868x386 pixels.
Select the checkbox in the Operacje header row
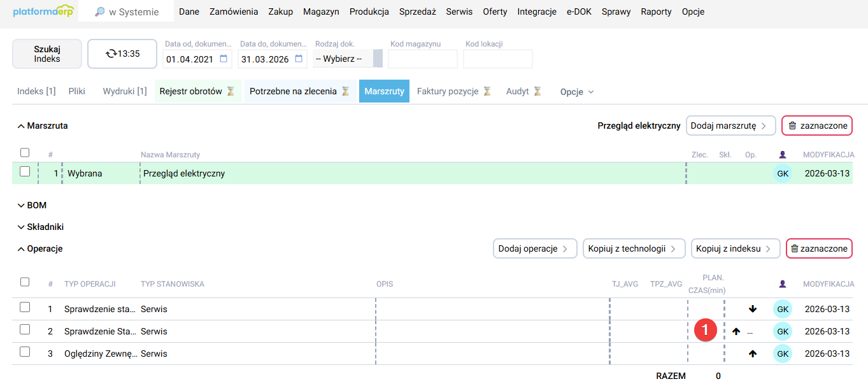25,283
